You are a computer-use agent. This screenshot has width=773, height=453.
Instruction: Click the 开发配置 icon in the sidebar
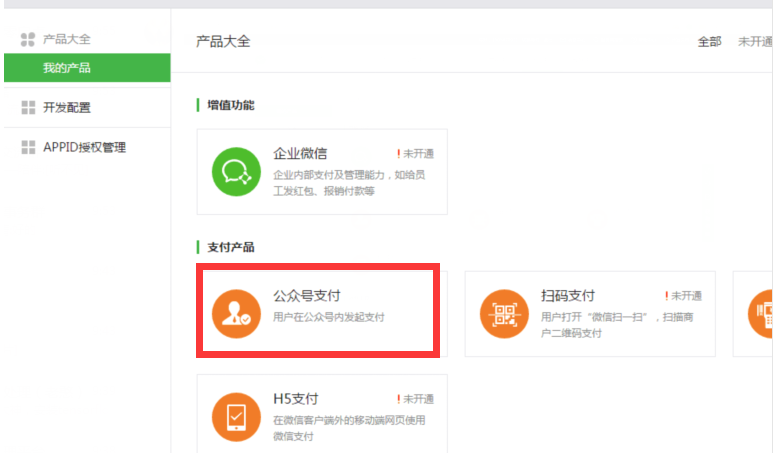click(x=28, y=108)
